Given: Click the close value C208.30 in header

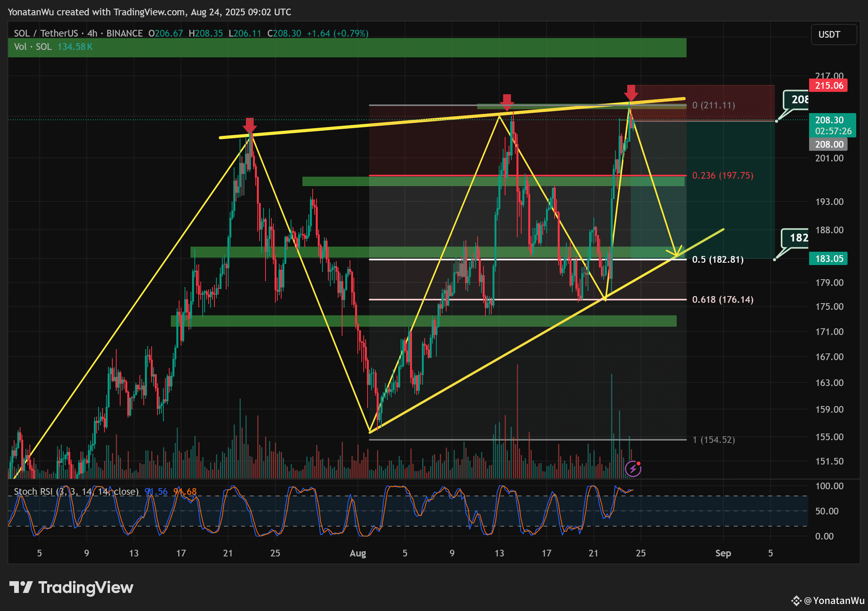Looking at the screenshot, I should pos(284,33).
